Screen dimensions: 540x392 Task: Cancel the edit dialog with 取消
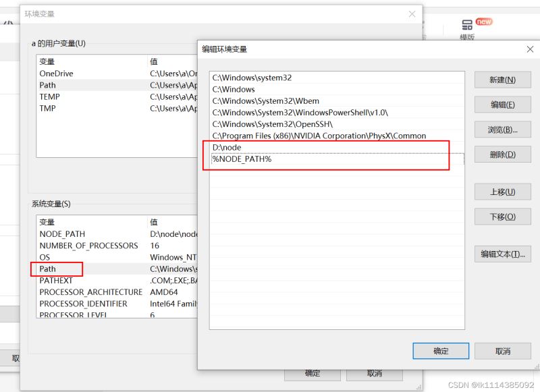pos(502,351)
